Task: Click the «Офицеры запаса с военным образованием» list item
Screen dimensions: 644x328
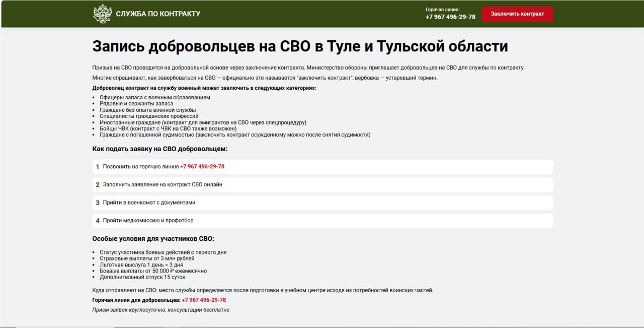Action: (154, 97)
